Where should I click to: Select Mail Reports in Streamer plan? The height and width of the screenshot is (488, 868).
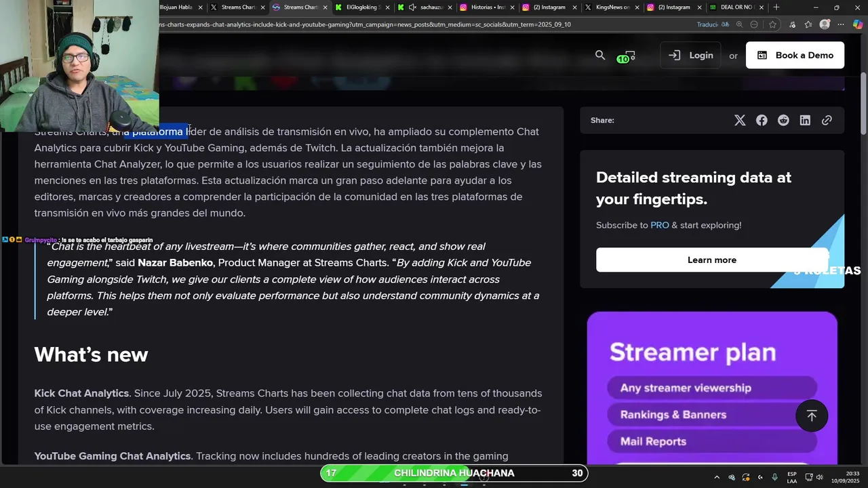click(x=712, y=441)
